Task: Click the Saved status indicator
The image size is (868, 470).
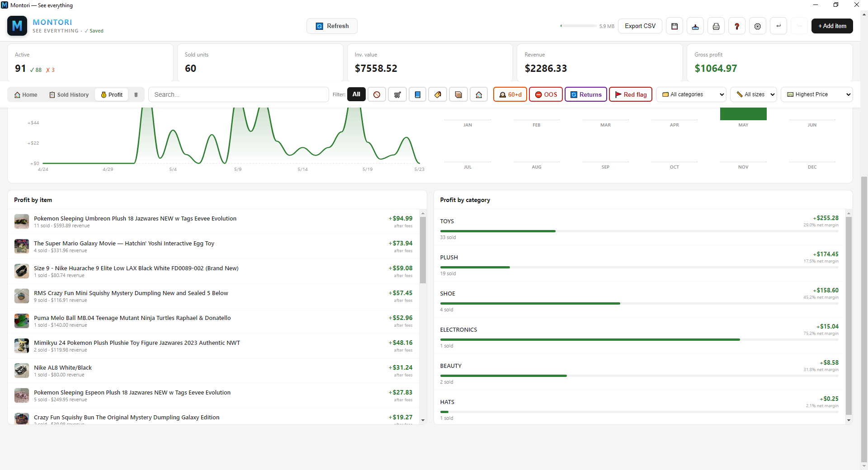Action: click(x=94, y=31)
